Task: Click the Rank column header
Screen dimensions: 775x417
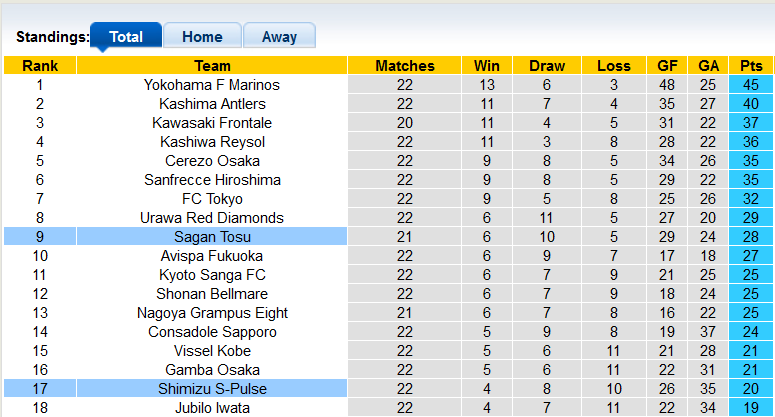Action: tap(40, 66)
